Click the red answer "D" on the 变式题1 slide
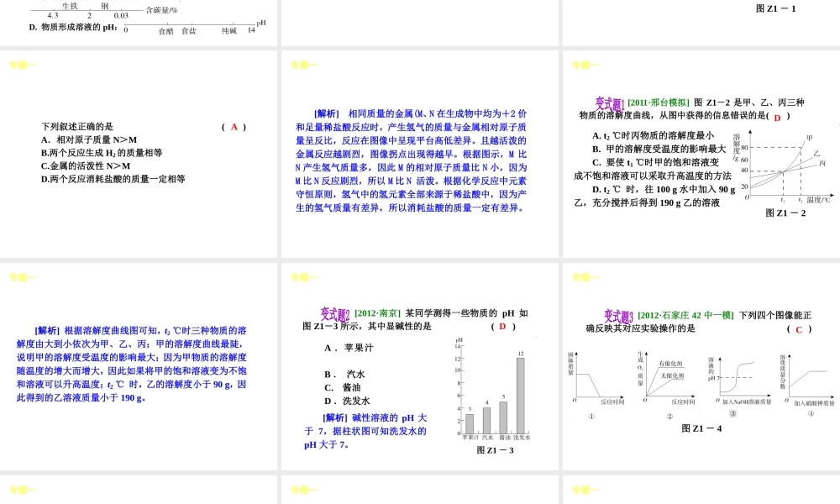840x504 pixels. click(x=777, y=118)
